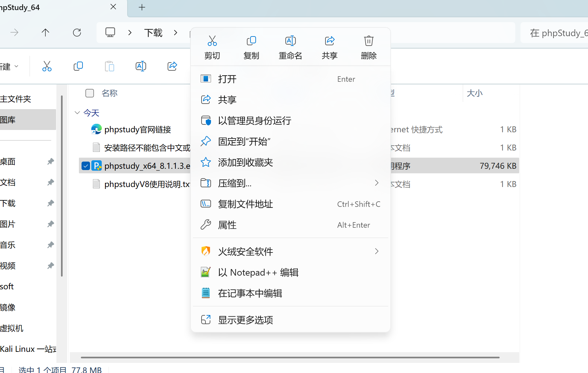
Task: Choose 以 Notepad++ 编辑
Action: pyautogui.click(x=291, y=272)
